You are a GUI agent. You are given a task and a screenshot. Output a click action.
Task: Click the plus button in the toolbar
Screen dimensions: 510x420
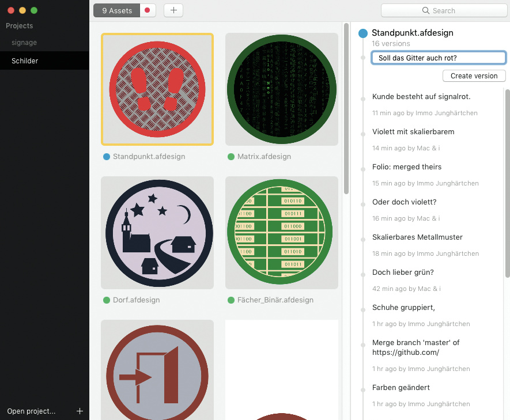(173, 10)
